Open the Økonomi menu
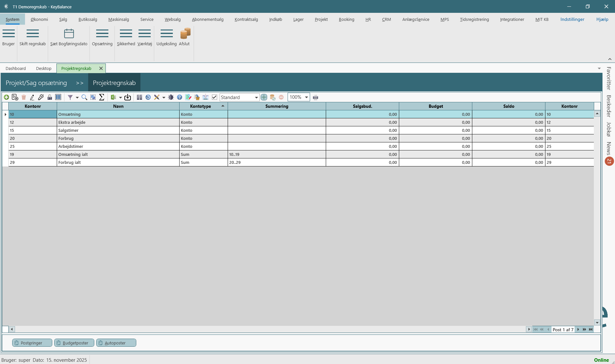Viewport: 615px width, 364px height. point(39,19)
